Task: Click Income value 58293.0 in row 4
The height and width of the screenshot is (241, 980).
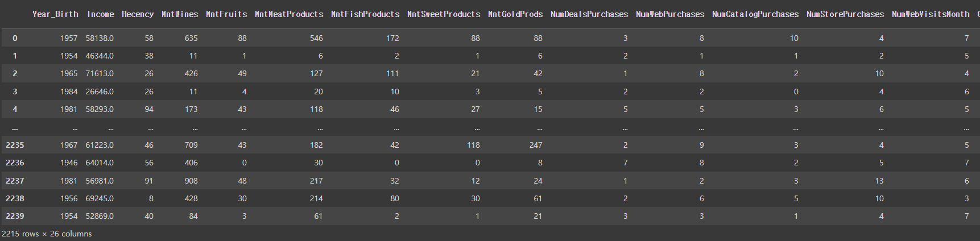Action: point(100,109)
